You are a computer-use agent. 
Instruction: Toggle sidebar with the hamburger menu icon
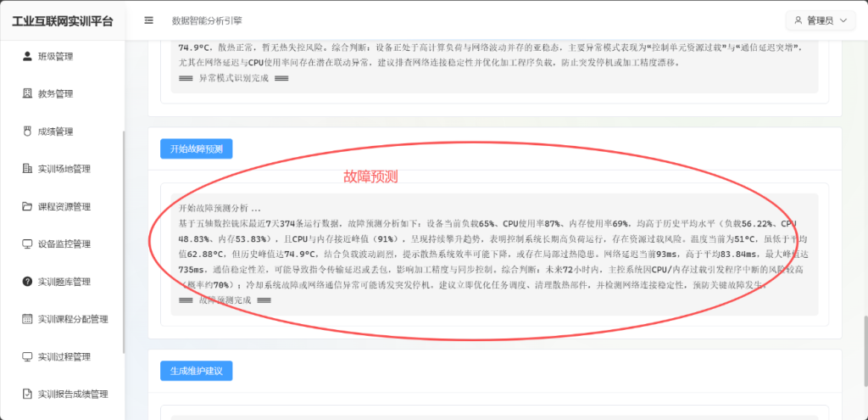point(149,20)
